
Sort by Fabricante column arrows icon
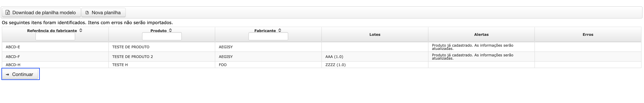pyautogui.click(x=280, y=30)
